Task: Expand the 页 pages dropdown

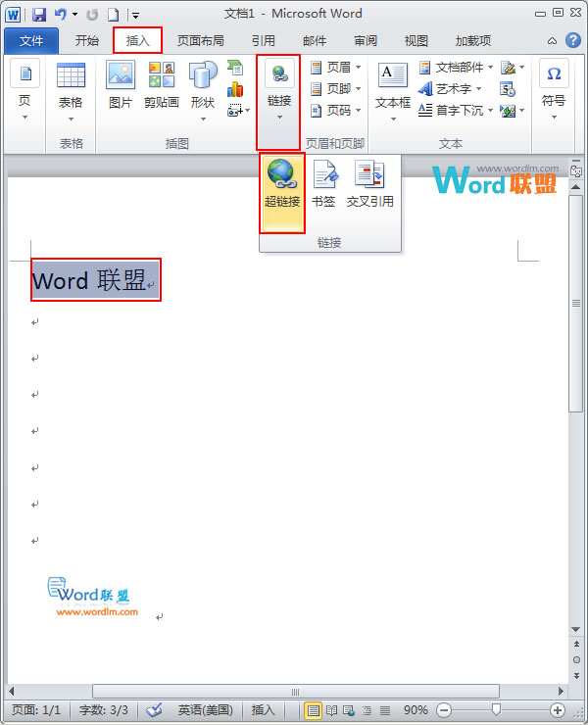Action: click(24, 90)
